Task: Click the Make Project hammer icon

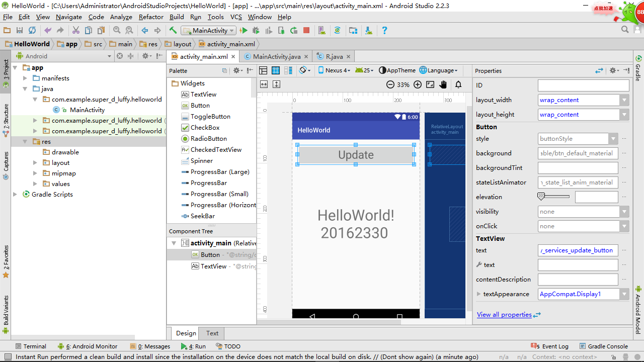Action: (x=173, y=31)
